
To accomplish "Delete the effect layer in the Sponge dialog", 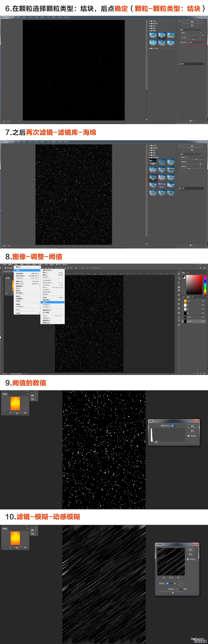I will (x=193, y=245).
